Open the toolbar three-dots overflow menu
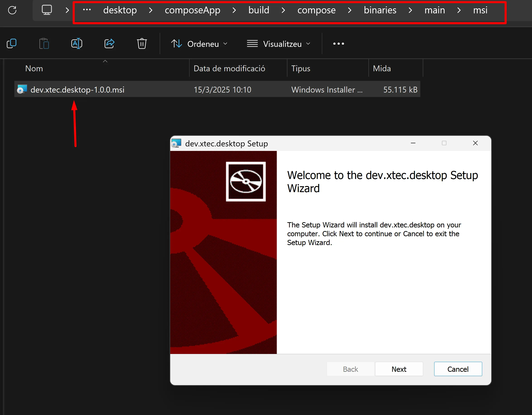The width and height of the screenshot is (532, 415). click(x=339, y=44)
